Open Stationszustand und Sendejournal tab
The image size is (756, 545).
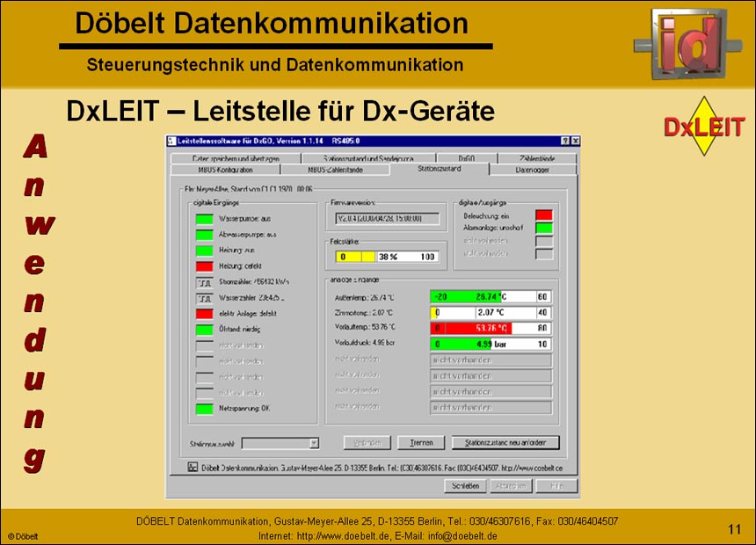tap(368, 158)
